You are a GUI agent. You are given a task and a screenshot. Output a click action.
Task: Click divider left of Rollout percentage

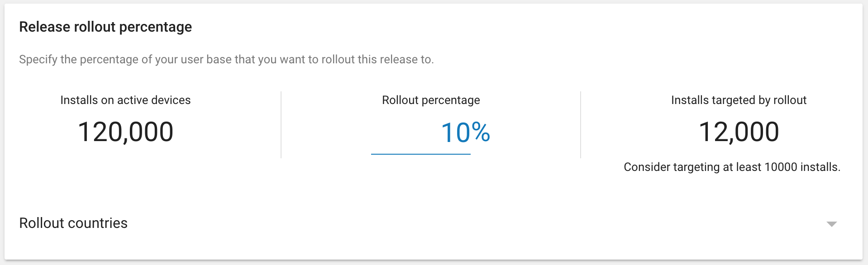(x=281, y=125)
